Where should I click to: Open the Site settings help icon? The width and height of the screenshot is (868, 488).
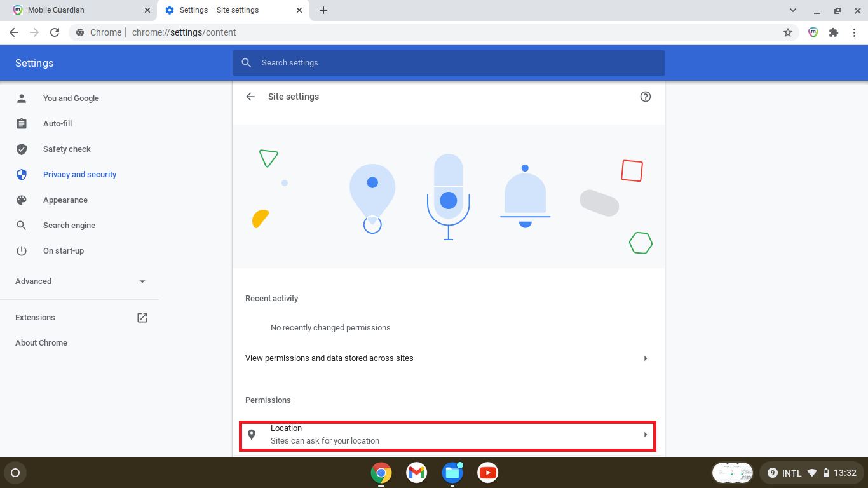(646, 97)
